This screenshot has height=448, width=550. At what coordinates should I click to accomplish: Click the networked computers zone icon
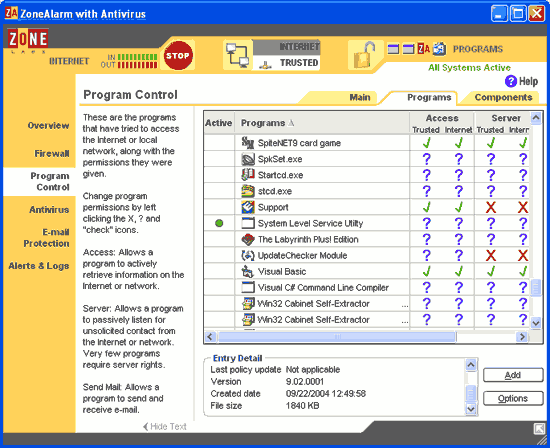tap(237, 55)
